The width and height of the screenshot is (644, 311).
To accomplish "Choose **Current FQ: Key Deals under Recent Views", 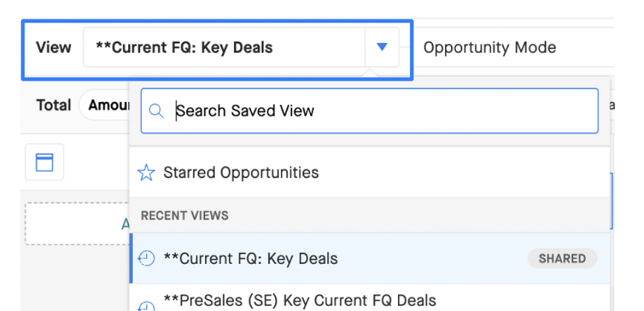I will [369, 259].
